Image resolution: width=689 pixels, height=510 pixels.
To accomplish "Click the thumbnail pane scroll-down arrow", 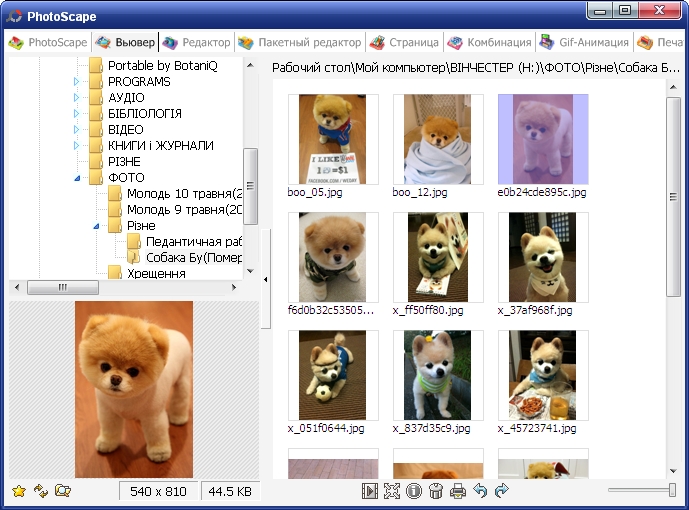I will coord(673,471).
